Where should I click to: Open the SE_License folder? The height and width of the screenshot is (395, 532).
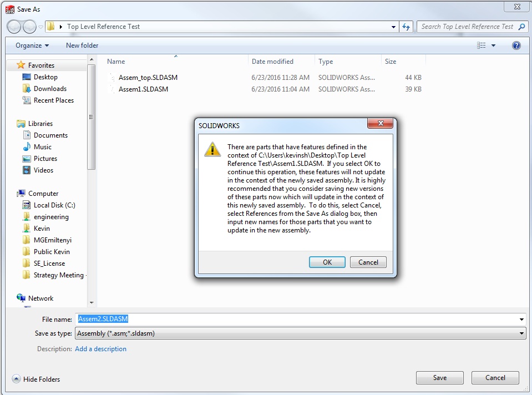(49, 264)
